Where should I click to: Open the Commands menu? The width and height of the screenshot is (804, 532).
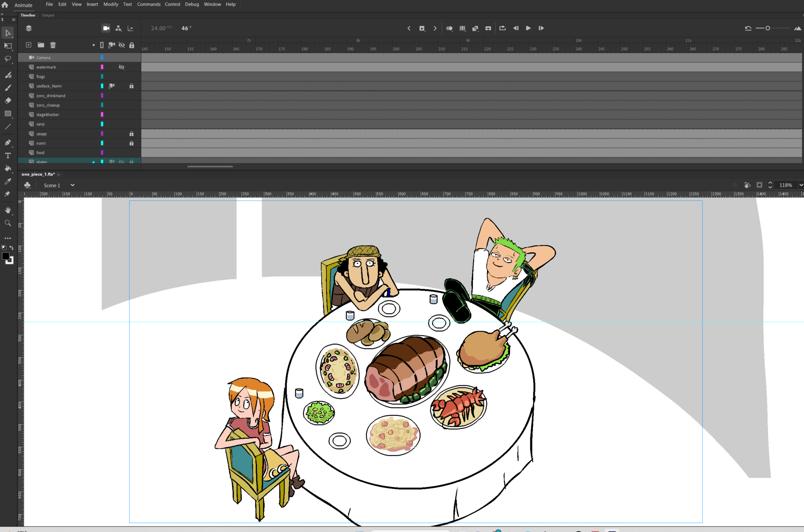click(149, 4)
